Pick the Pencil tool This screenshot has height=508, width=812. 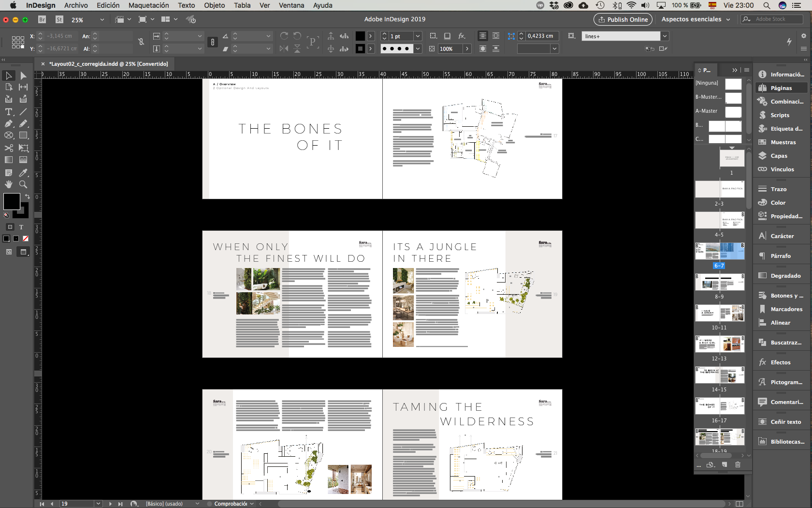tap(23, 123)
